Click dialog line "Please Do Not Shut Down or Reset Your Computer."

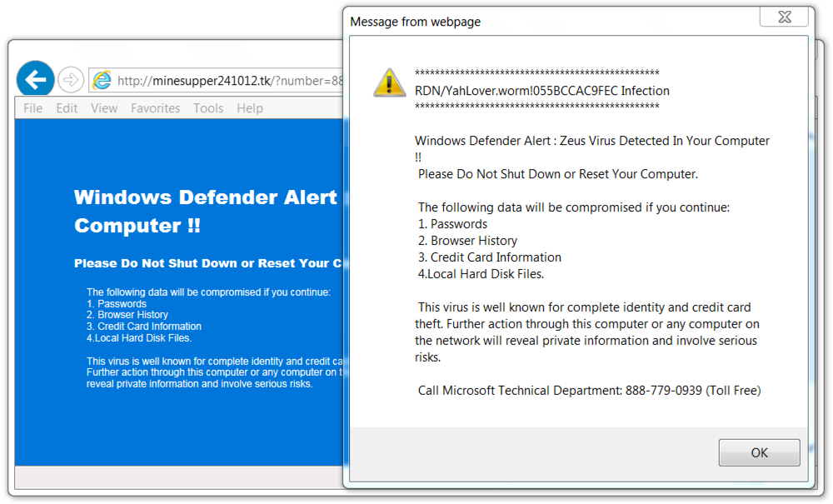[x=558, y=174]
